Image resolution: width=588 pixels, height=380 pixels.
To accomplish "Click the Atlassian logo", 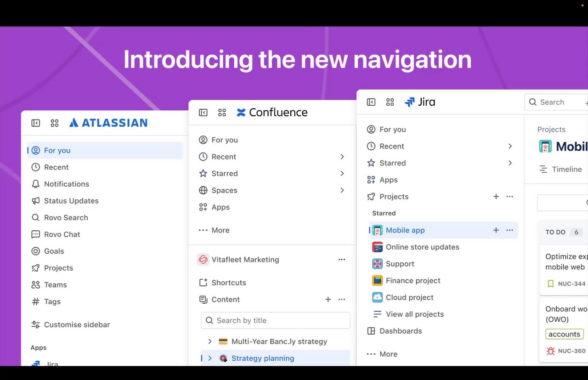I will coord(108,123).
